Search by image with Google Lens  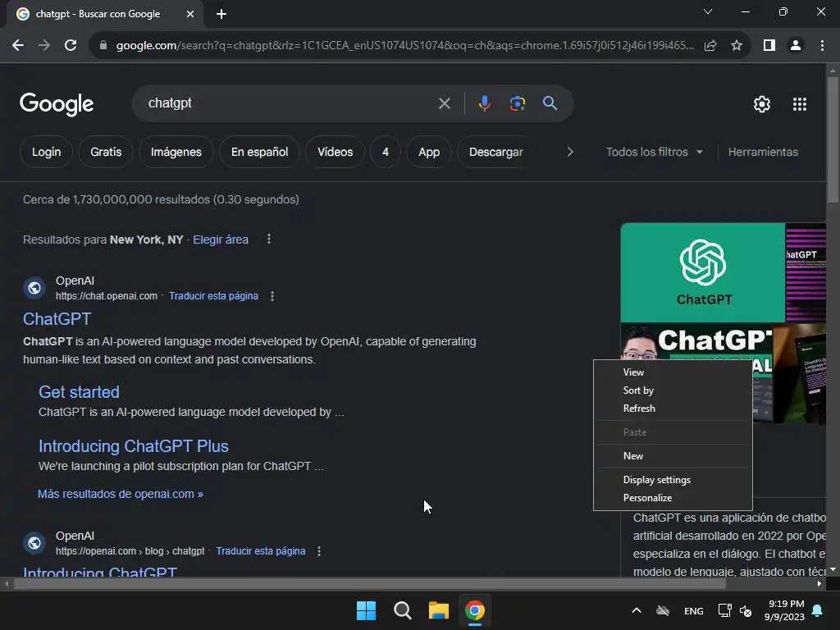coord(518,103)
